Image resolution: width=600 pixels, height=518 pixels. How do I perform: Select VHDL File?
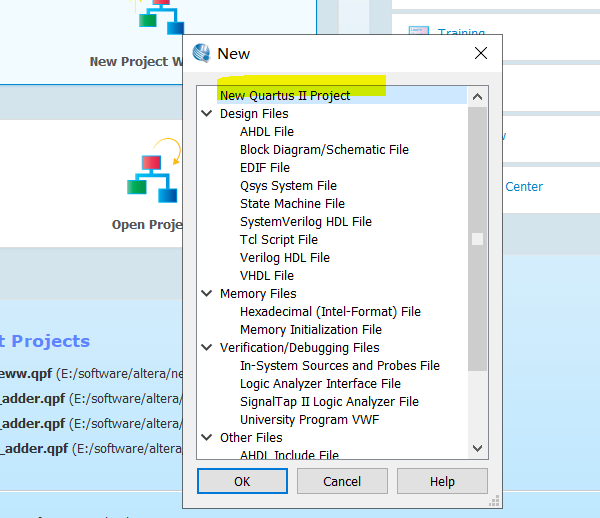(267, 275)
